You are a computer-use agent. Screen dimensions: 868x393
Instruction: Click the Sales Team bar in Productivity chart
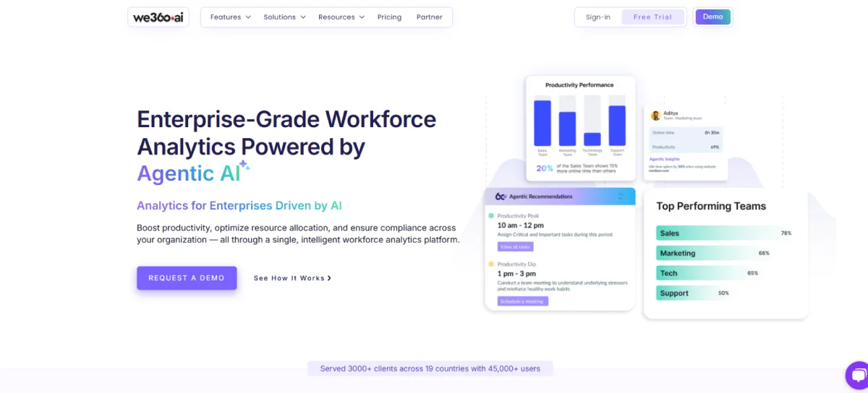pos(542,123)
